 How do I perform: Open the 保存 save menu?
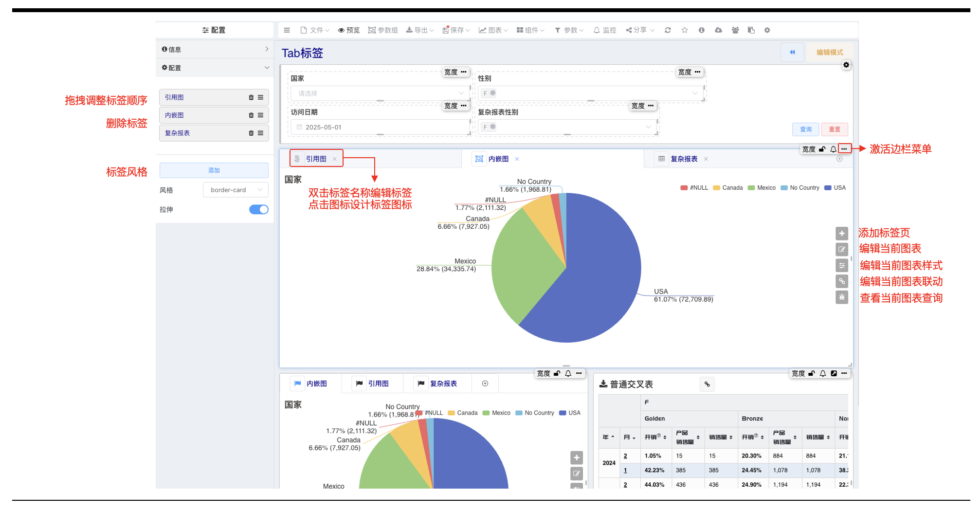point(456,30)
